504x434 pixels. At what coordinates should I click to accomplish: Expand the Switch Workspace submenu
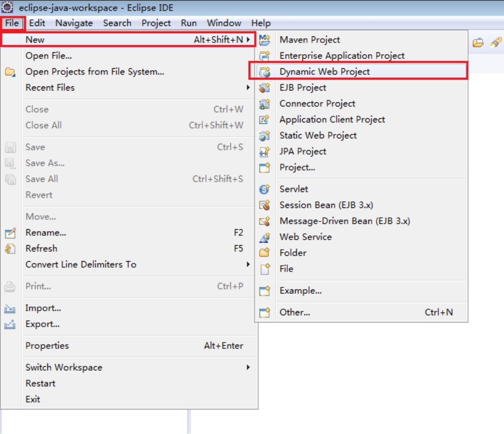coord(248,367)
